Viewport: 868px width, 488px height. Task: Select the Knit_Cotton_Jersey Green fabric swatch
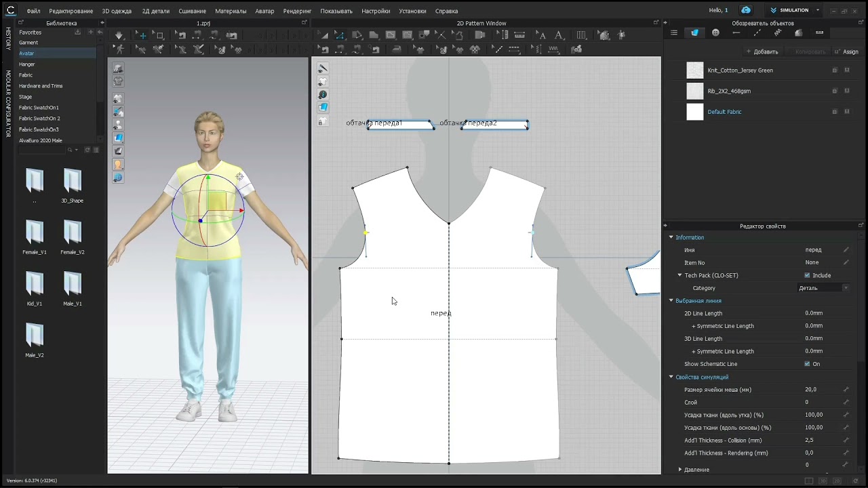695,70
